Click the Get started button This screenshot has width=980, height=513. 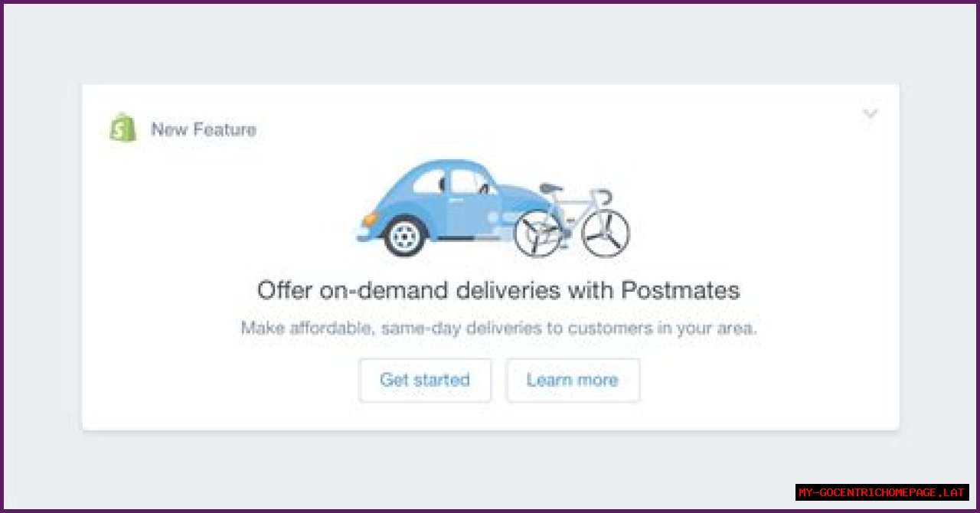425,380
